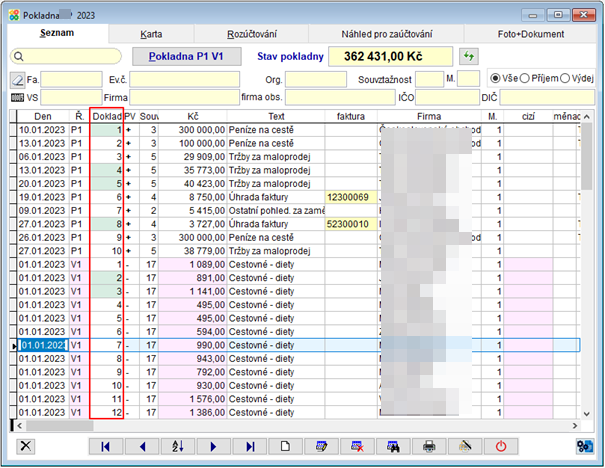Search records with binoculars icon
The height and width of the screenshot is (468, 605).
(393, 446)
